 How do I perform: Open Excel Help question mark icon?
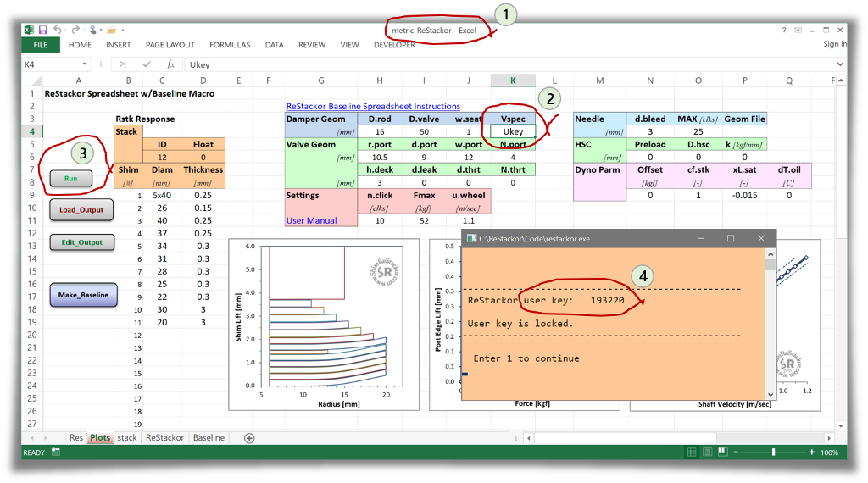[x=784, y=30]
